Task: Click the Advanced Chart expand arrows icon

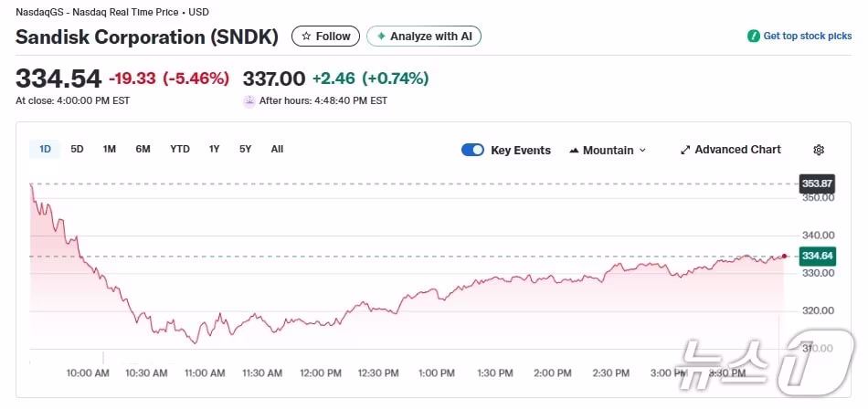Action: pyautogui.click(x=685, y=150)
